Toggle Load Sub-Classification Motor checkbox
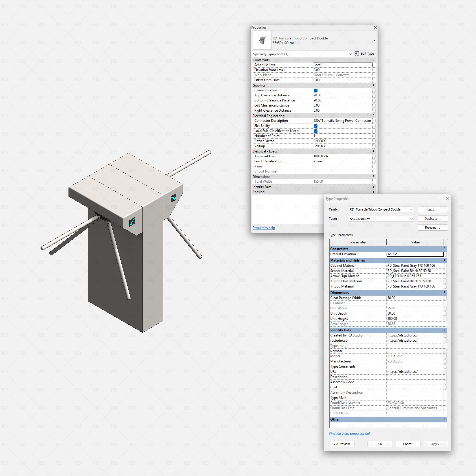This screenshot has width=476, height=476. click(316, 131)
